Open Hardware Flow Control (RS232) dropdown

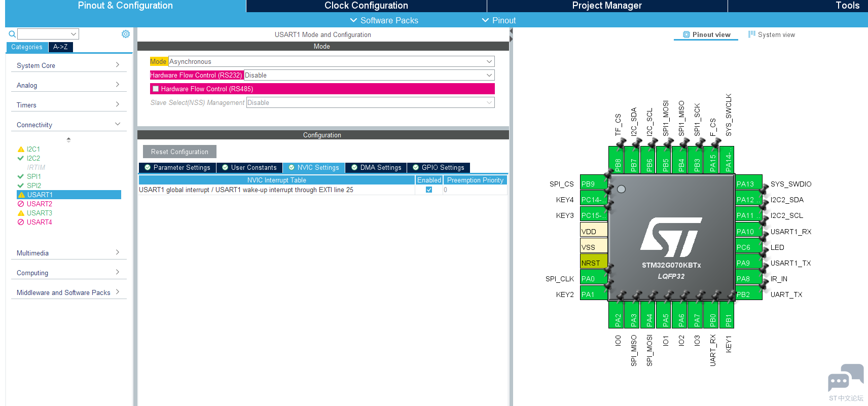[369, 75]
